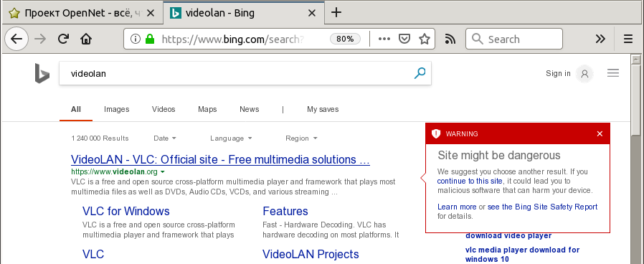Open the VideoLAN Projects sublink
The width and height of the screenshot is (644, 264).
pyautogui.click(x=311, y=254)
